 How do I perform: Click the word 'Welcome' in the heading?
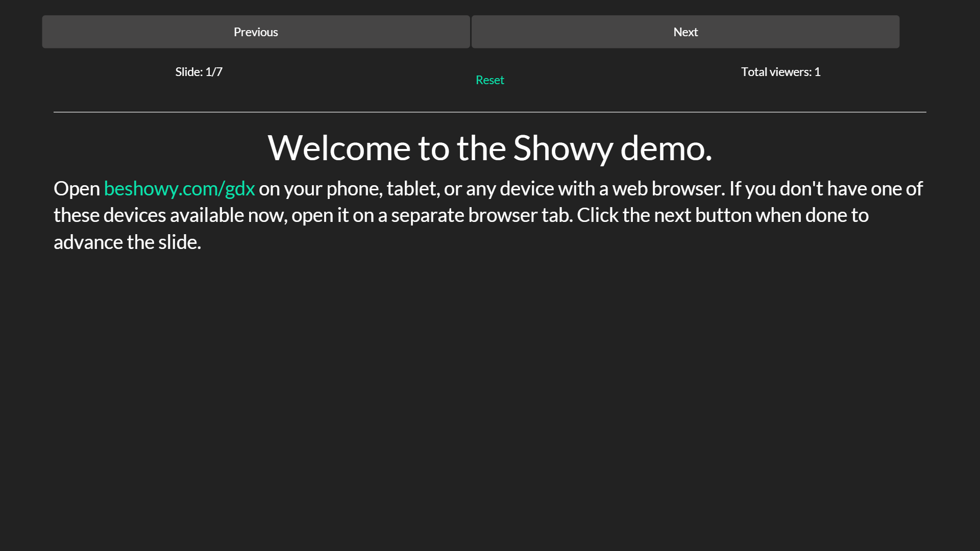(x=339, y=148)
